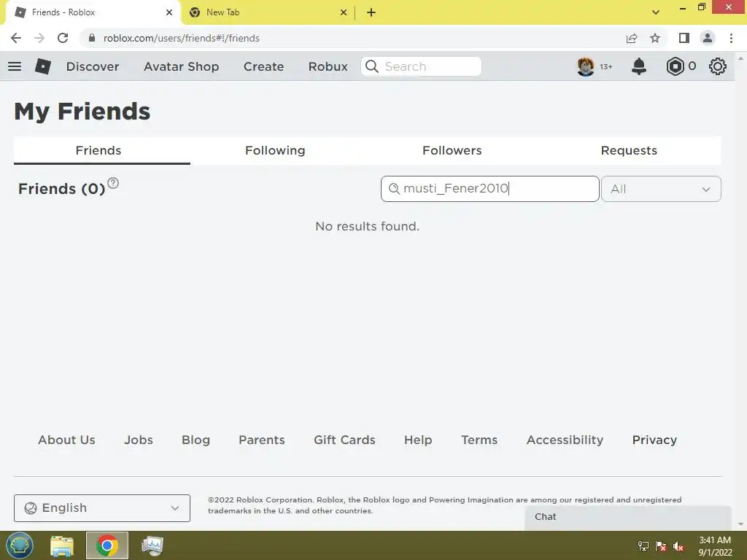
Task: Click the search icon inside friends filter box
Action: pos(393,189)
